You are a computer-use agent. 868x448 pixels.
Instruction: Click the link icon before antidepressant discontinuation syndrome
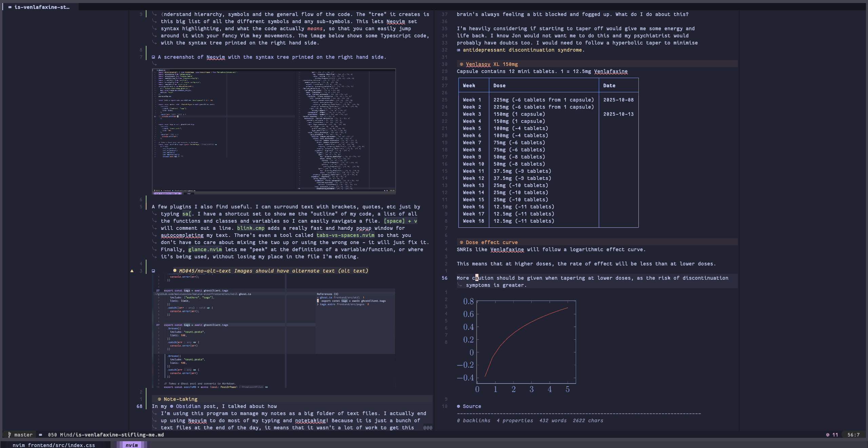point(458,50)
